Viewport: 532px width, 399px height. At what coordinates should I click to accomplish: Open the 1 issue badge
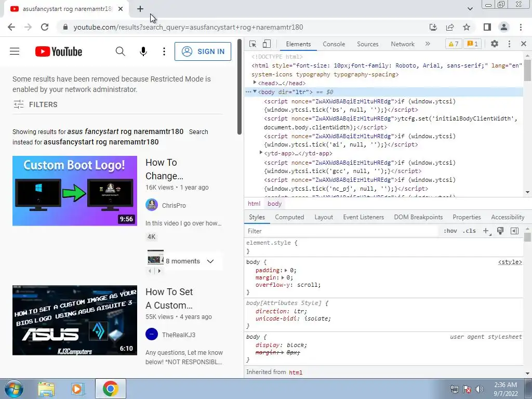pyautogui.click(x=472, y=44)
